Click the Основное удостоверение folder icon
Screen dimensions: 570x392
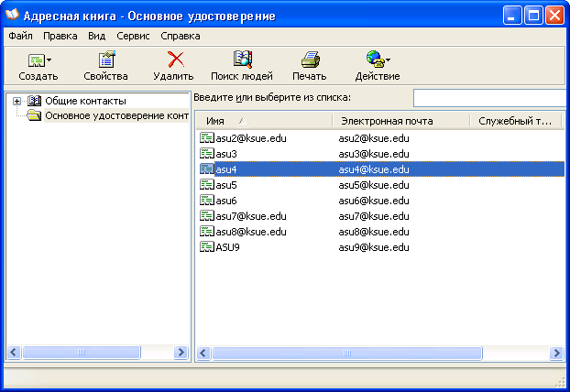[x=34, y=115]
